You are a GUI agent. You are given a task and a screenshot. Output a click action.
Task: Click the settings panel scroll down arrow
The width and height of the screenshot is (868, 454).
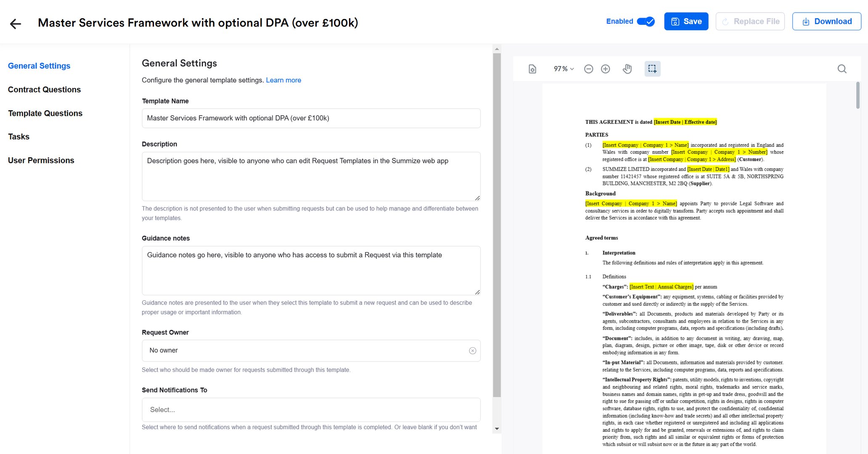(x=497, y=429)
